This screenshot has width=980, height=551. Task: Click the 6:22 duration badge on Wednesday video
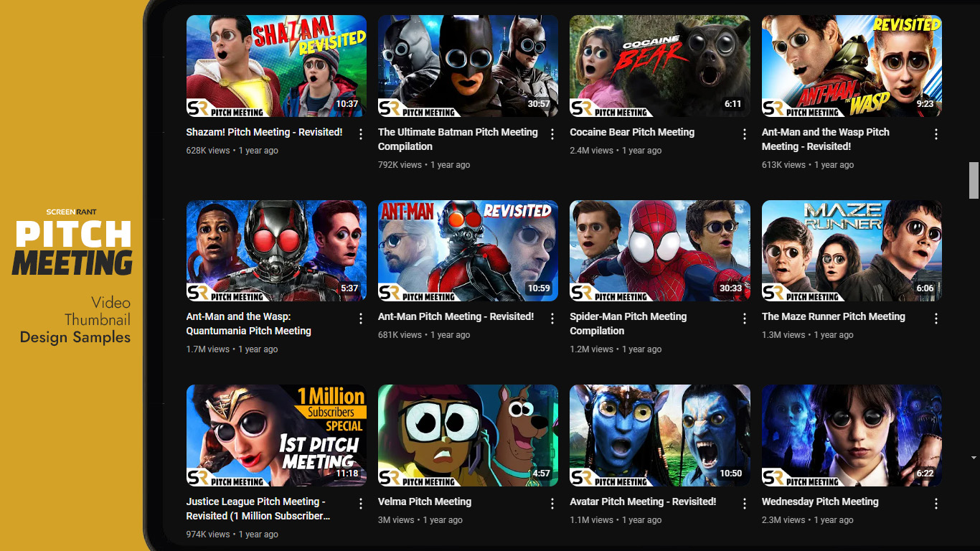[x=925, y=474]
